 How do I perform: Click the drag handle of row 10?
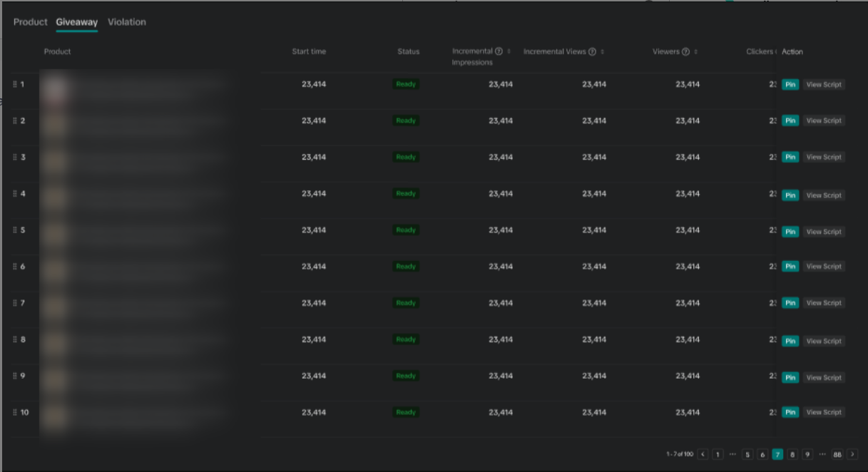click(x=14, y=412)
